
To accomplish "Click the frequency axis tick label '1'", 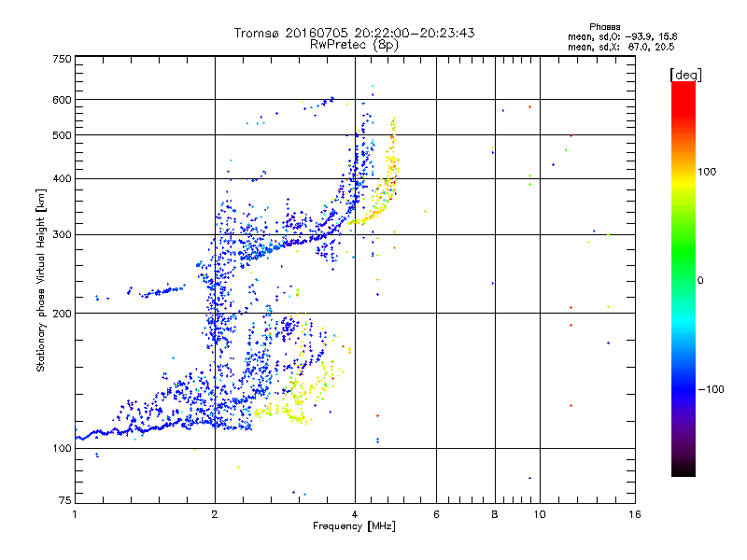I will pos(75,514).
